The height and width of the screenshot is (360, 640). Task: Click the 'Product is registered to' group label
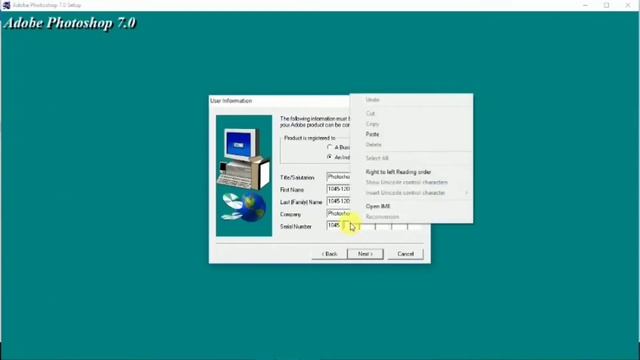tap(309, 138)
